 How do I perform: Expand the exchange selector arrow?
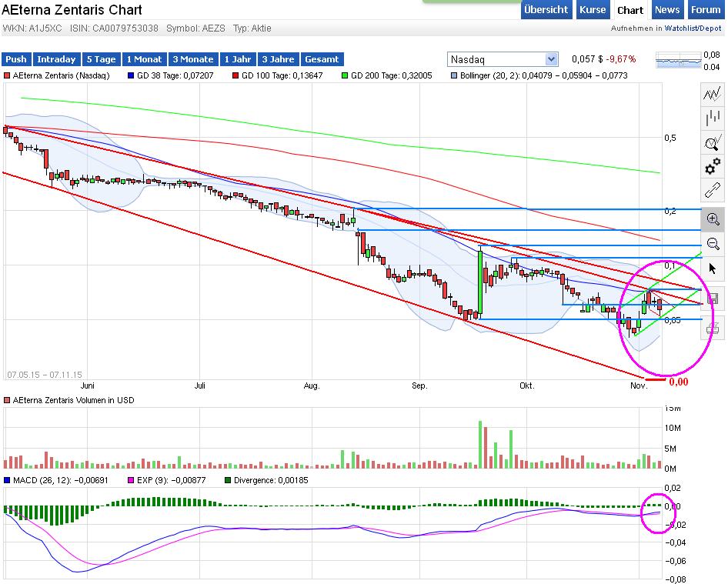click(551, 58)
